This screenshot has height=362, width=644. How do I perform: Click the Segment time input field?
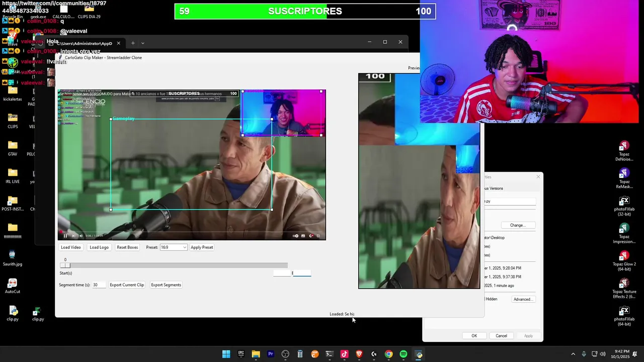point(99,285)
